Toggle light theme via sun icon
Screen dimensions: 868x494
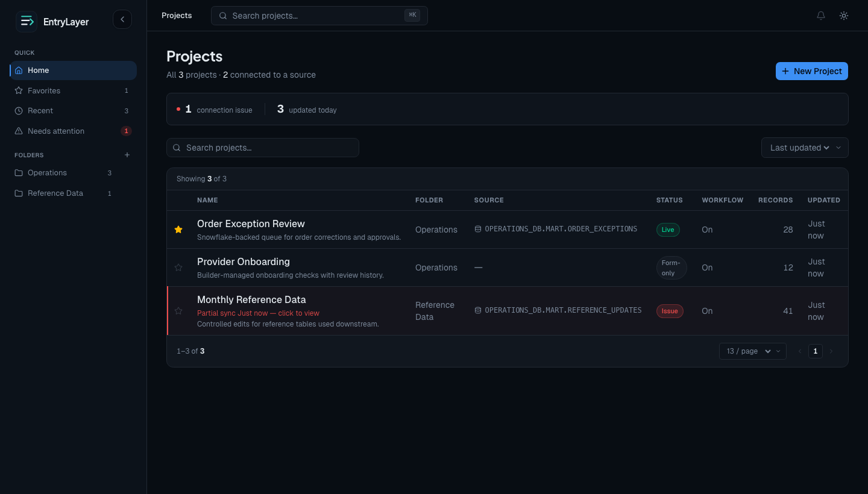coord(844,16)
